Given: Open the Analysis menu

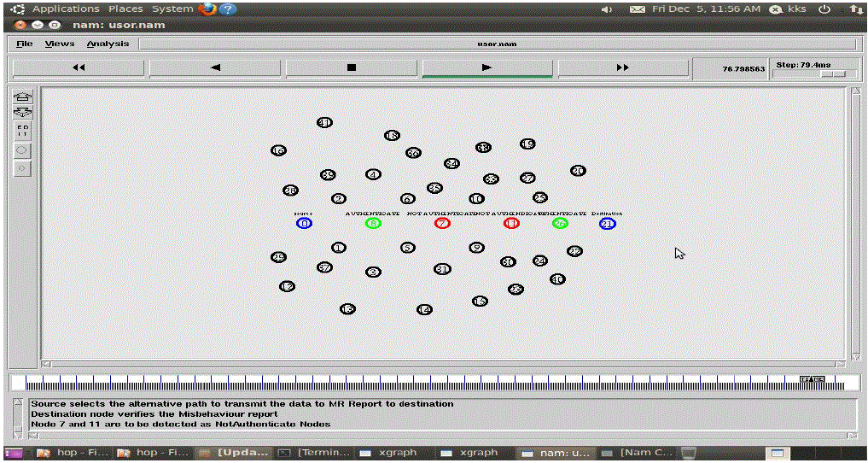Looking at the screenshot, I should point(108,44).
